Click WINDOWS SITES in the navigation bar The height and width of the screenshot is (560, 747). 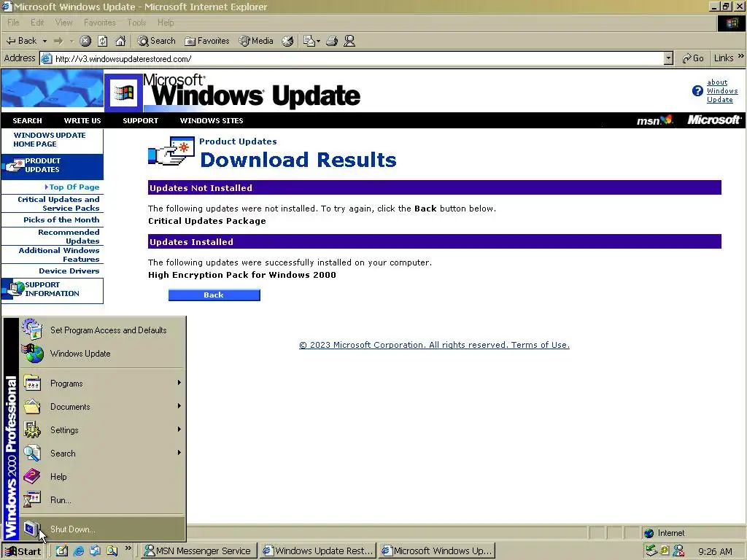click(212, 120)
